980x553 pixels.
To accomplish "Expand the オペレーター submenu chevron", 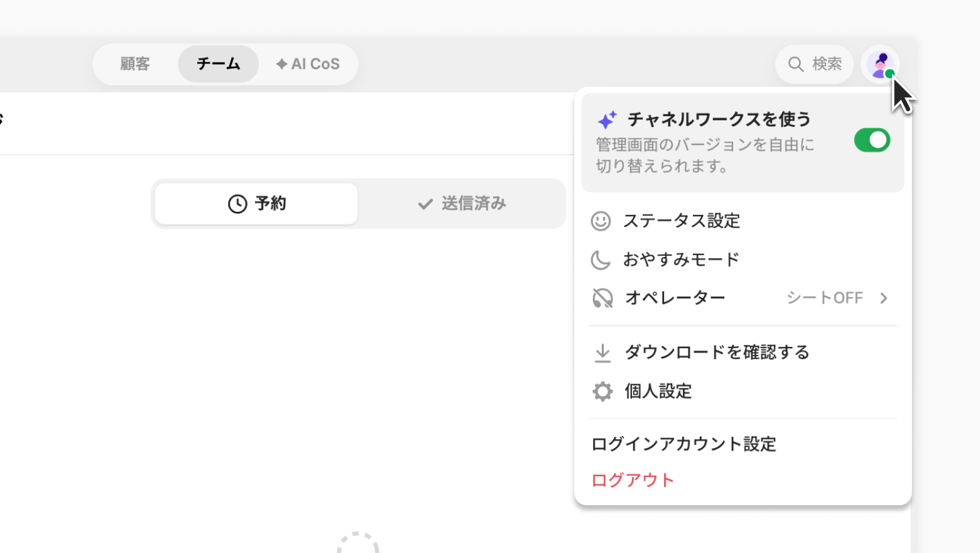I will point(884,298).
